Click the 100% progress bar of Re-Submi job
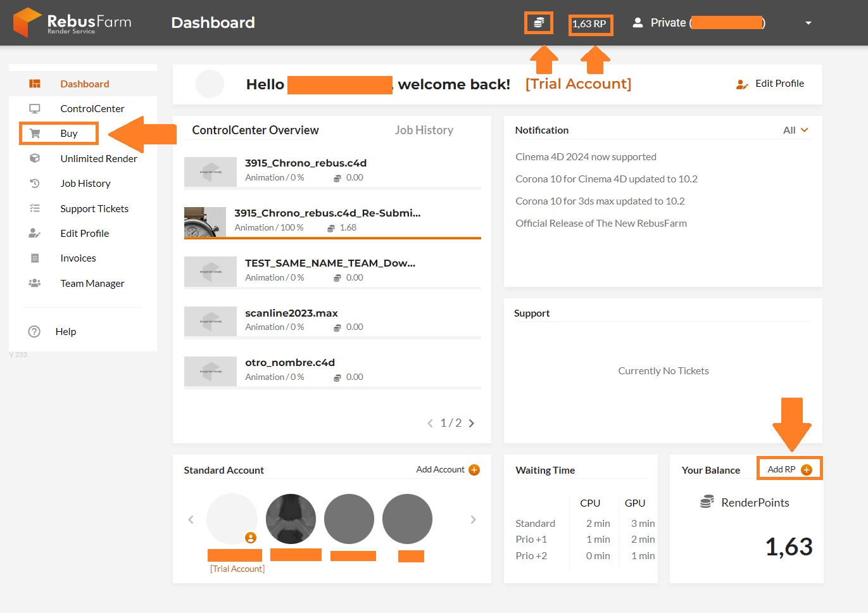 point(332,238)
